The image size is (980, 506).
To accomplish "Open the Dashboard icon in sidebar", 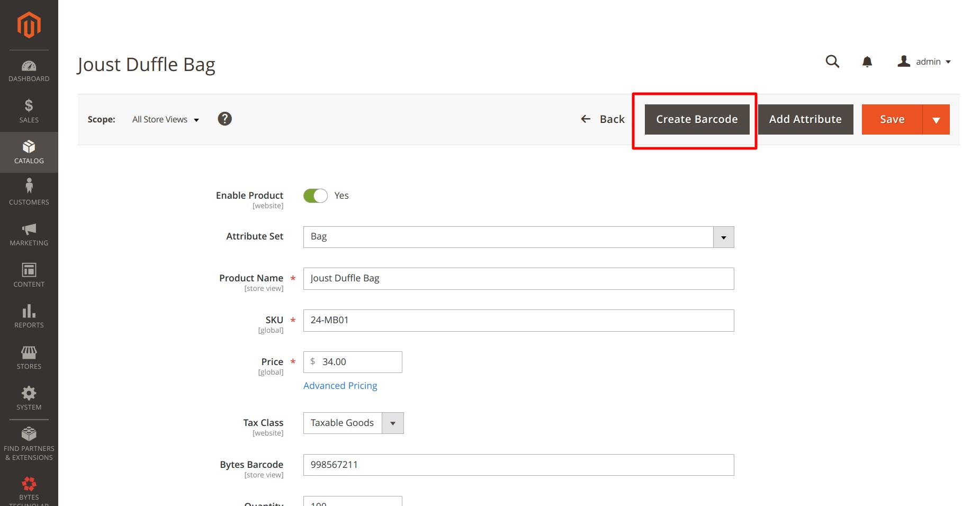I will [x=29, y=66].
